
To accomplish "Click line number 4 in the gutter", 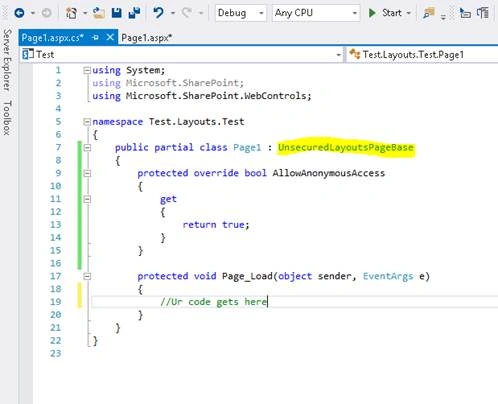I will coord(58,109).
